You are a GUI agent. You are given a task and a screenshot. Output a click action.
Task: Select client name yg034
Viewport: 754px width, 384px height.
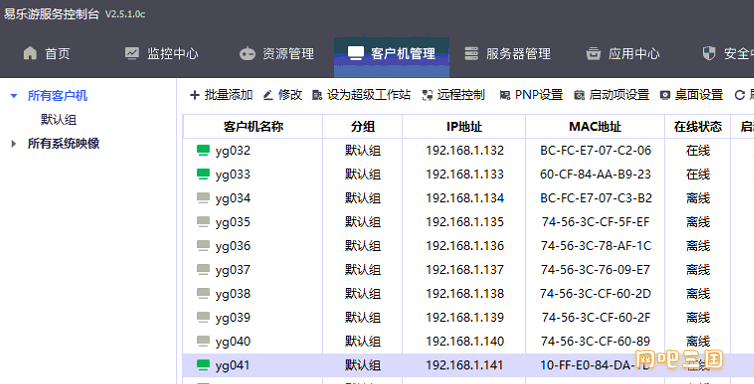(x=233, y=198)
